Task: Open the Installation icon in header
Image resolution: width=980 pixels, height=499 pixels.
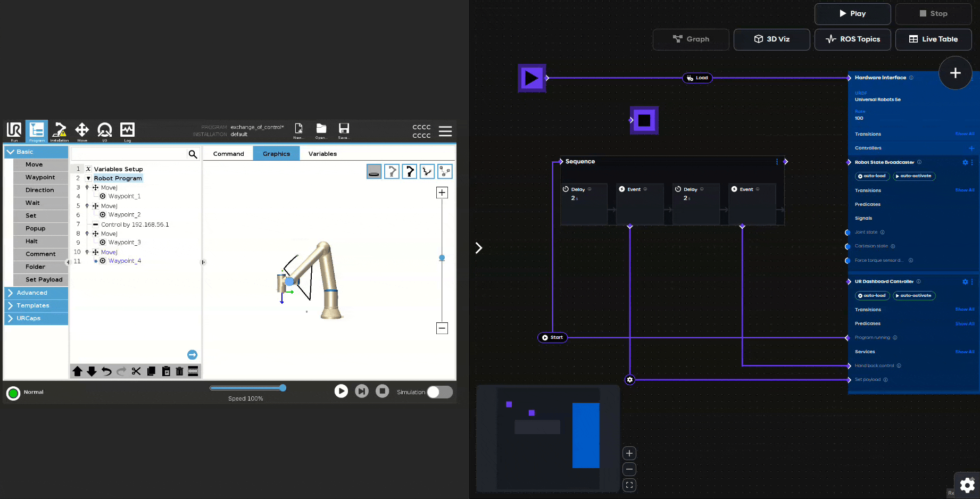Action: click(59, 131)
